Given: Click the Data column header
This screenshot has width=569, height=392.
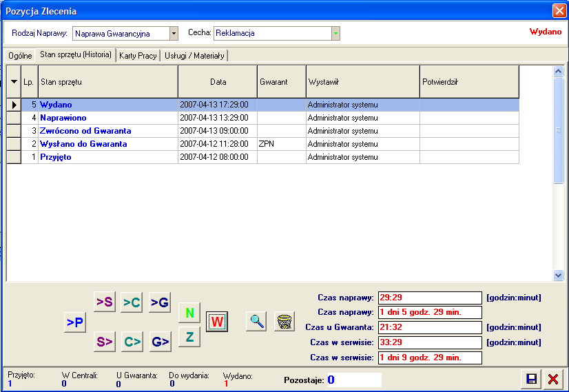Looking at the screenshot, I should [218, 82].
